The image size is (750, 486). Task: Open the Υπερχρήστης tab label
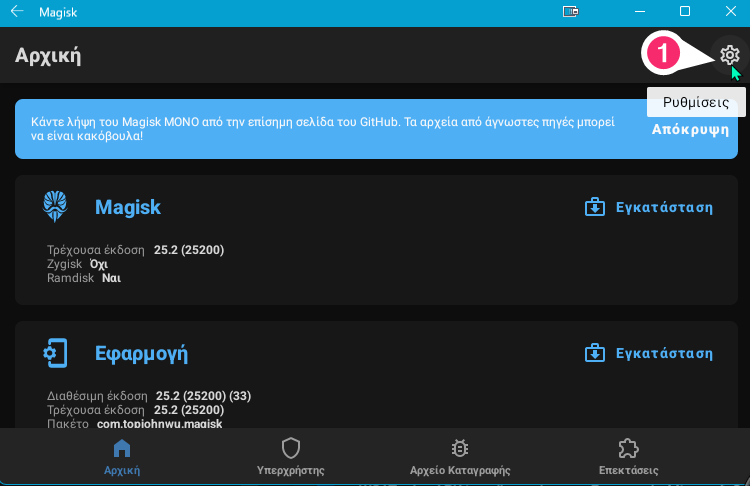tap(290, 470)
